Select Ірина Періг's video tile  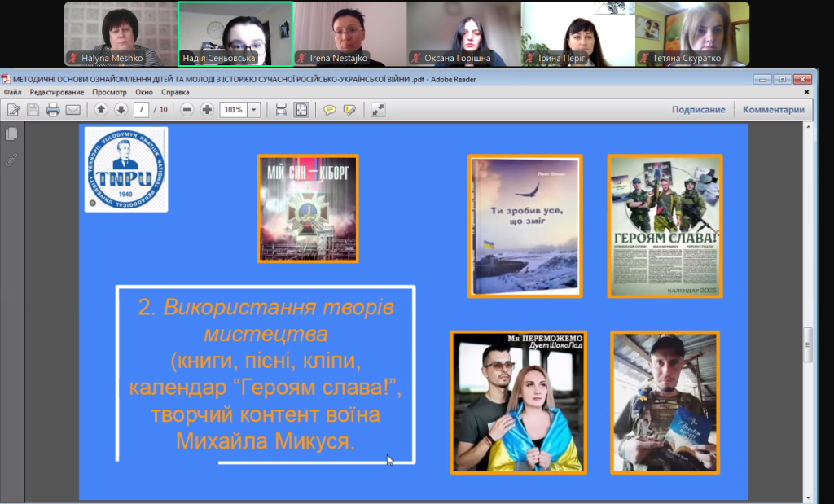[x=578, y=33]
